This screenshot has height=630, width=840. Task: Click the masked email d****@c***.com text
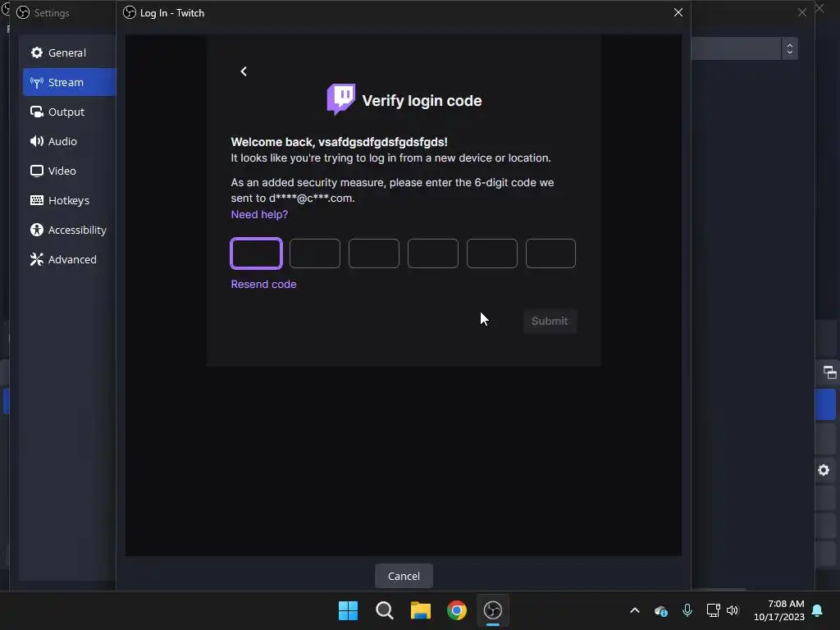click(312, 199)
